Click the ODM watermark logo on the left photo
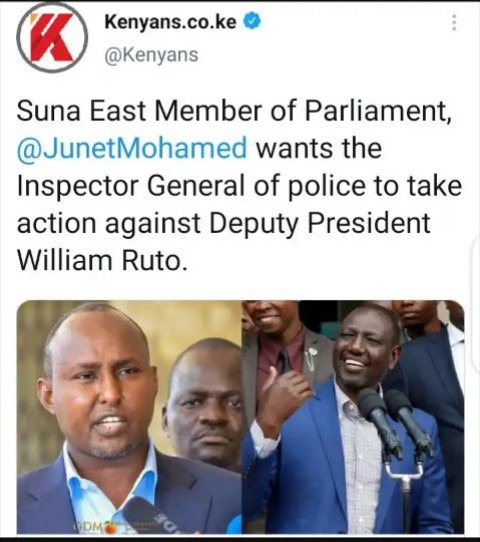This screenshot has width=480, height=542. [x=94, y=527]
